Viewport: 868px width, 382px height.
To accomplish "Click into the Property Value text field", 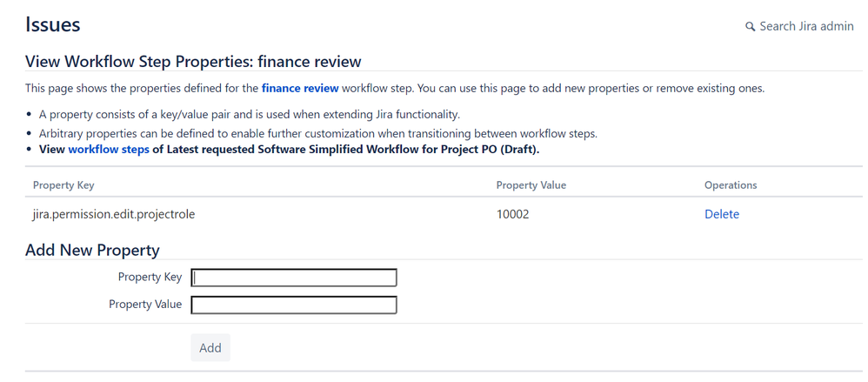I will click(294, 305).
